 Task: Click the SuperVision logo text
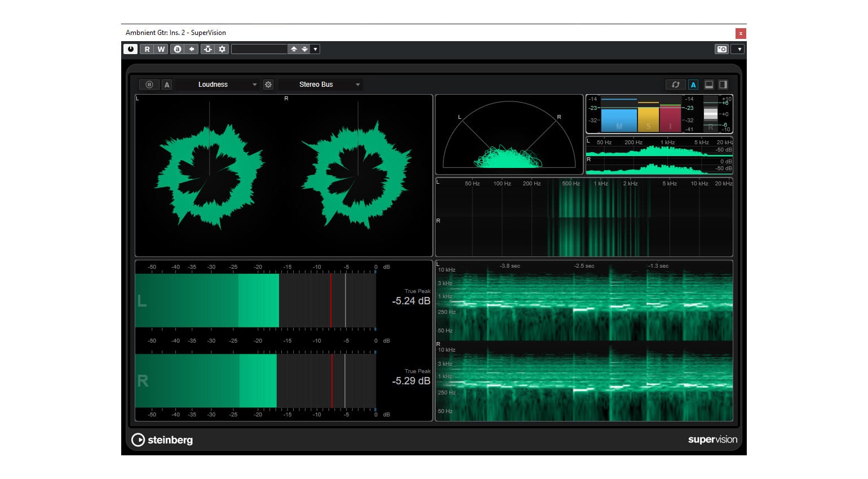click(x=712, y=440)
